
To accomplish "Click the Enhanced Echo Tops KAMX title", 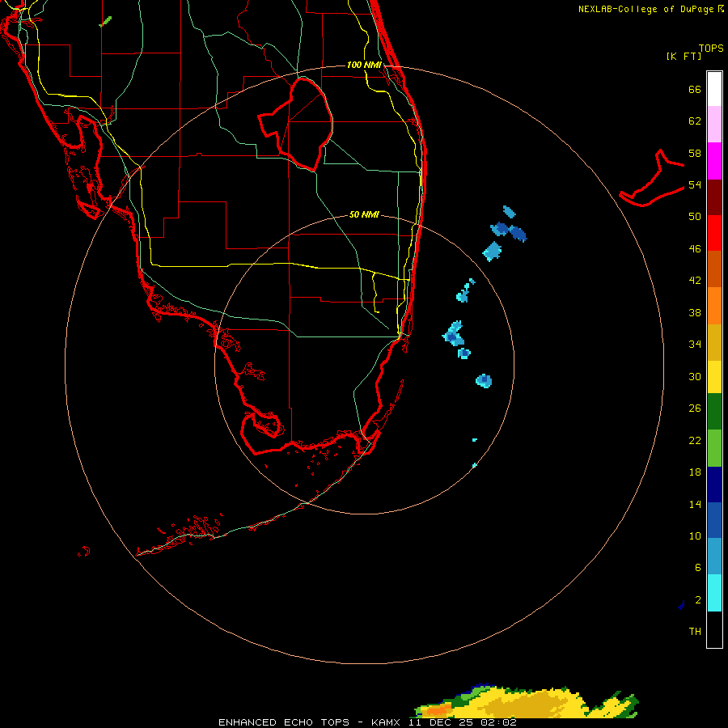I will click(367, 722).
